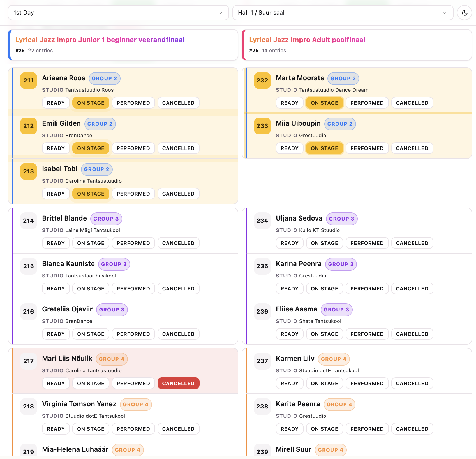Viewport: 476px width, 459px height.
Task: Mark Isabel Tobi as Cancelled
Action: pos(178,194)
